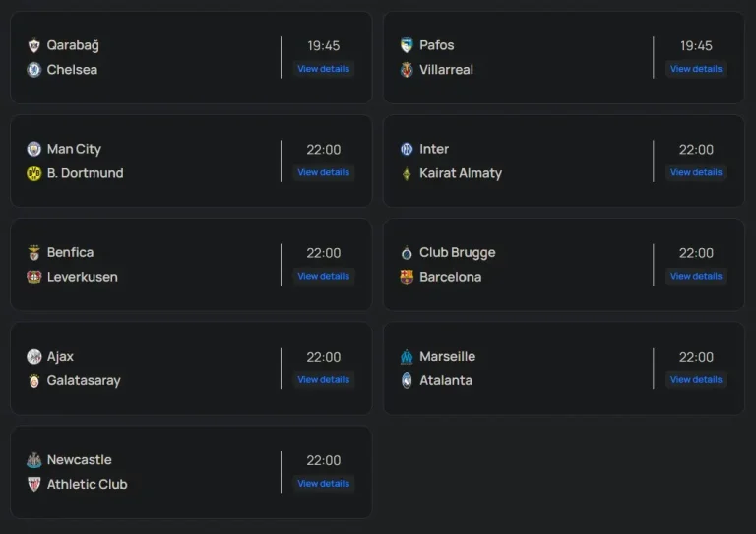Open View details for Marseille vs Atalanta
Screen dimensions: 756x534
[696, 379]
